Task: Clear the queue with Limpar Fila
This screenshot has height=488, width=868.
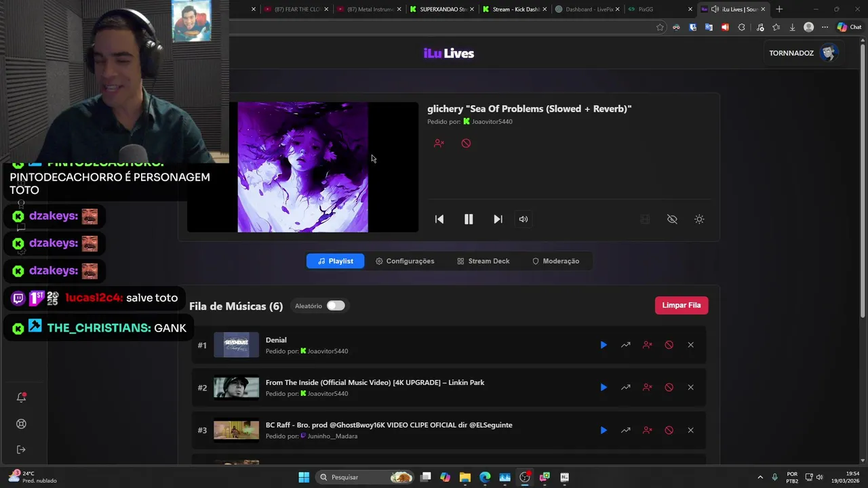Action: (682, 305)
